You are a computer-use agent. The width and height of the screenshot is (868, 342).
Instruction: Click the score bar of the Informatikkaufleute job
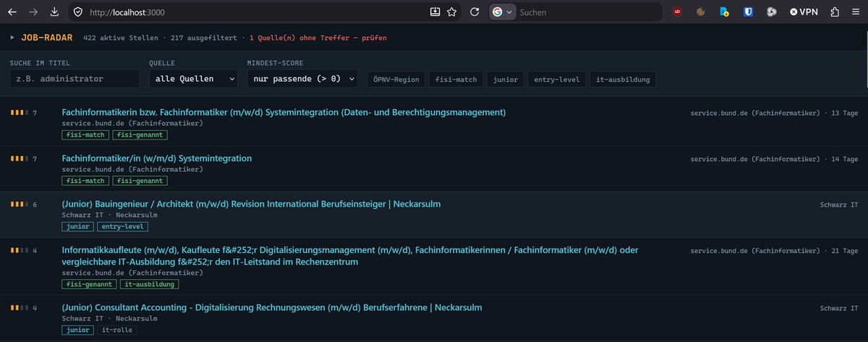click(x=19, y=250)
